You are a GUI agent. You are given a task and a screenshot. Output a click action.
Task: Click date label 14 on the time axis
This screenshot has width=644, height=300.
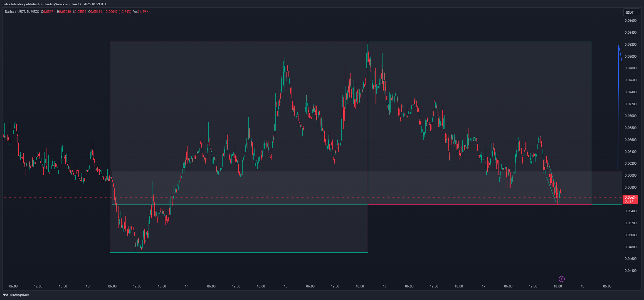[x=187, y=286]
